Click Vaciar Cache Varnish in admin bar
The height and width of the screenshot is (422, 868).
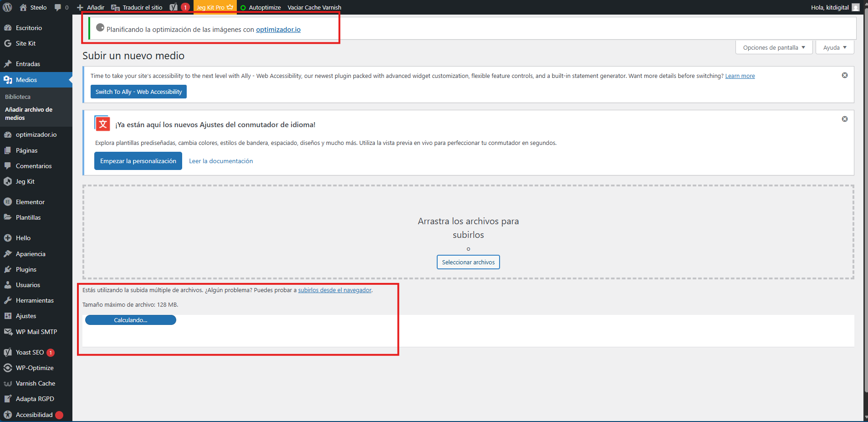314,7
